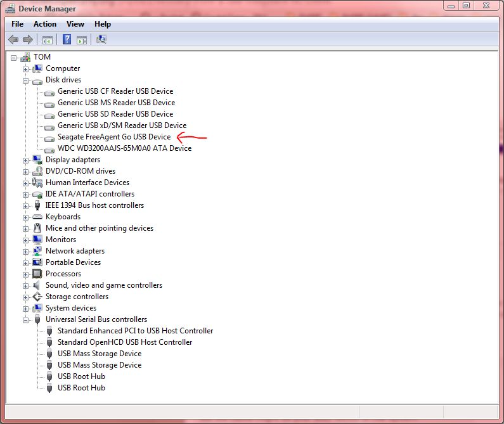
Task: Expand the Processors category
Action: pos(26,274)
